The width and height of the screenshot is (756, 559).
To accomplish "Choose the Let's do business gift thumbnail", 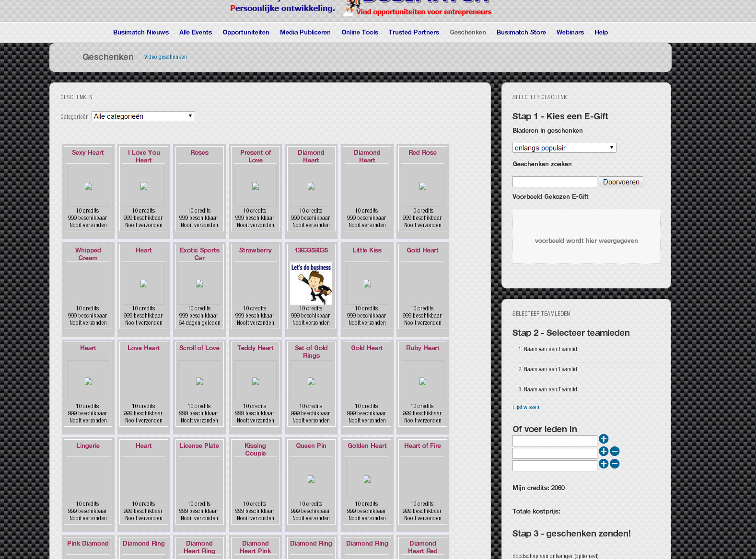I will (311, 283).
